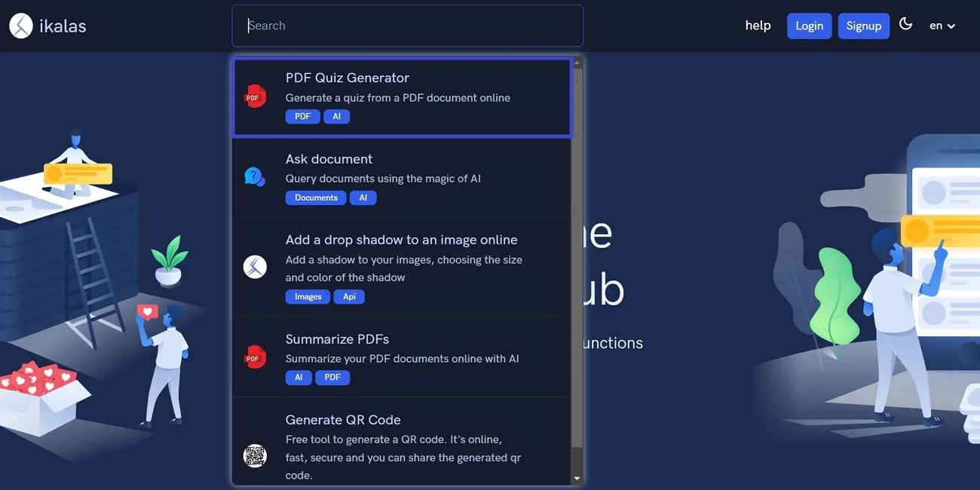Click the speech bubble icon next to Ask document
Viewport: 980px width, 490px height.
(255, 177)
